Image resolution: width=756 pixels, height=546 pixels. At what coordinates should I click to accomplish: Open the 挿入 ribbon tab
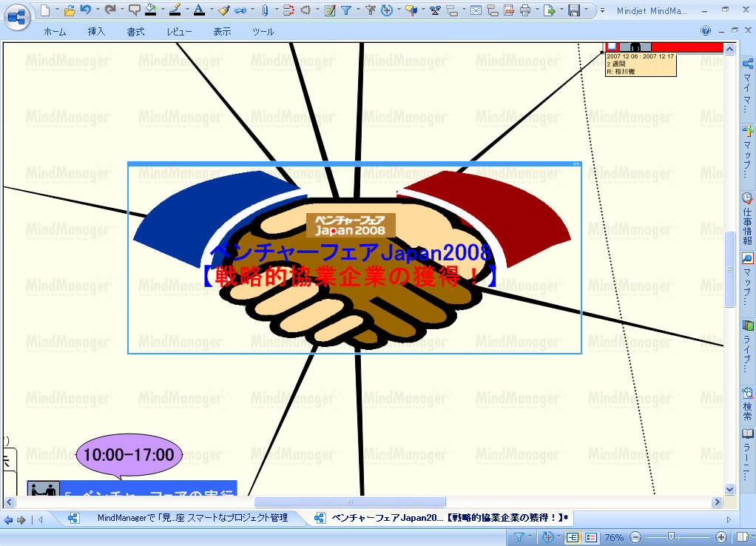pos(96,32)
